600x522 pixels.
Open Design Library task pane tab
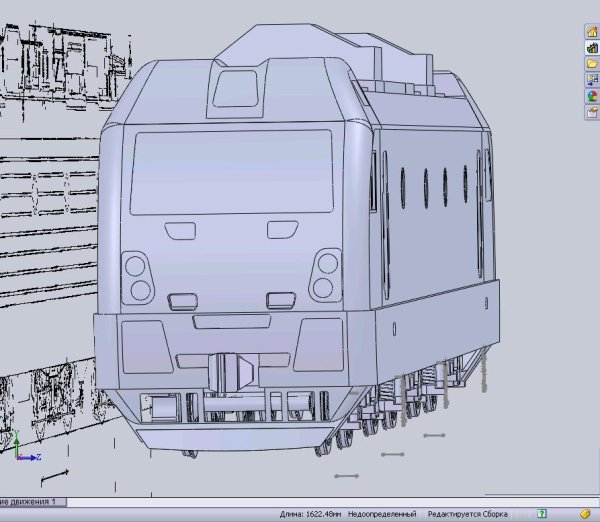pyautogui.click(x=592, y=48)
